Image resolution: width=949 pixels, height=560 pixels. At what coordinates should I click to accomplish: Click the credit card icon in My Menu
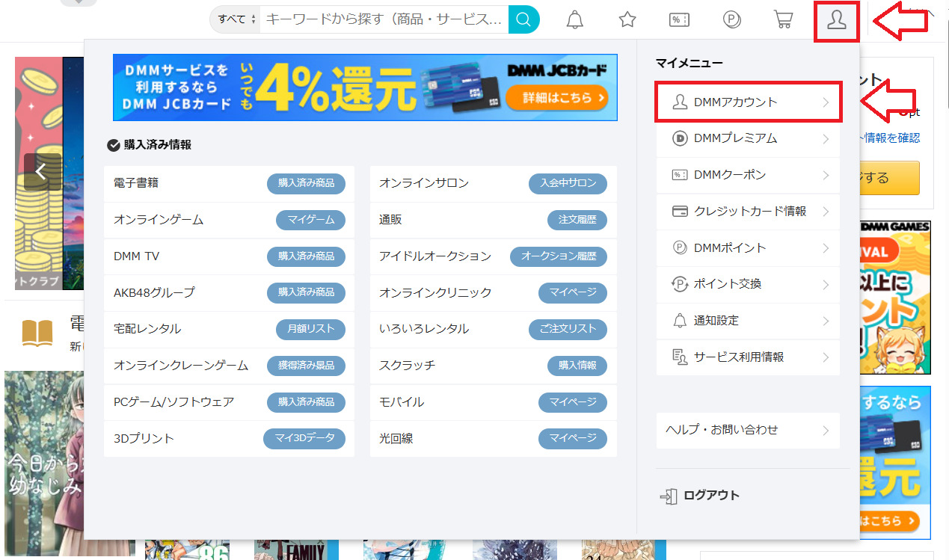(680, 212)
